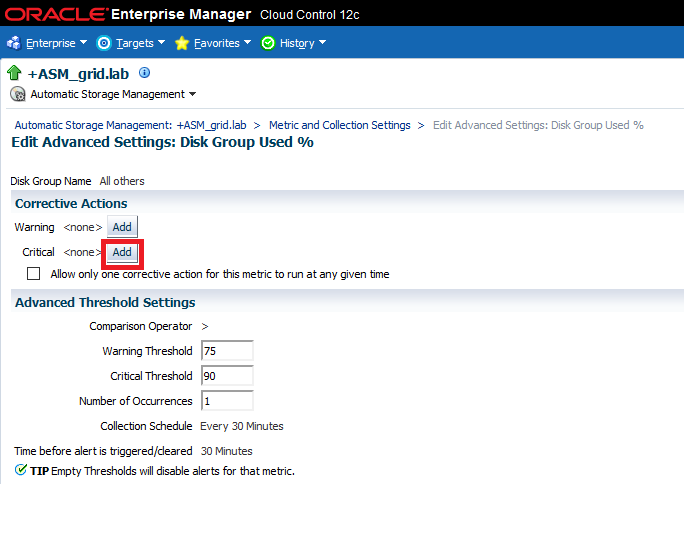Click the 'All others' disk group name value

coord(122,181)
